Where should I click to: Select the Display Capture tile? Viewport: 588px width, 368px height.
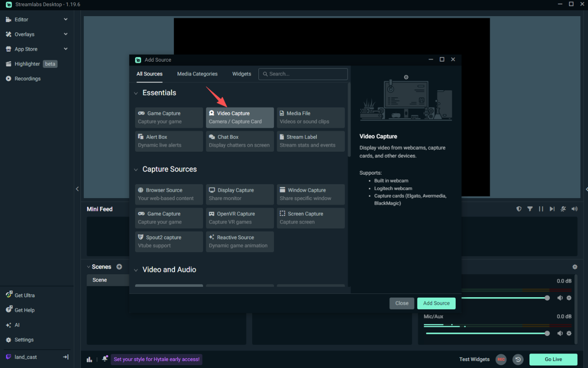coord(240,194)
